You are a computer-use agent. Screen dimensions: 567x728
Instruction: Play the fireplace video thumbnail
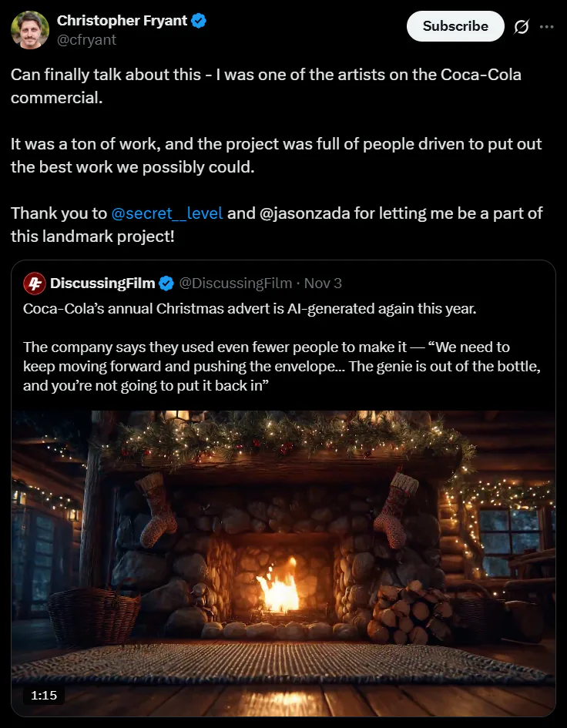(x=283, y=562)
